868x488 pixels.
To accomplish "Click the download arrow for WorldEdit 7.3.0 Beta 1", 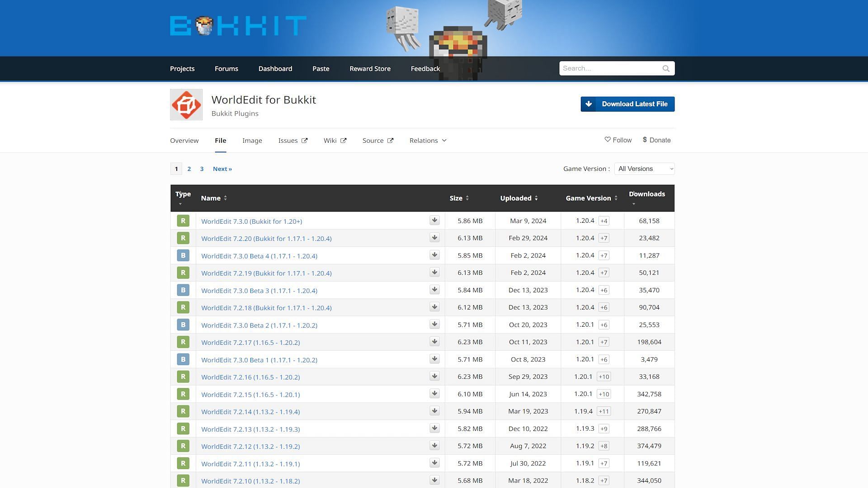I will pyautogui.click(x=434, y=359).
